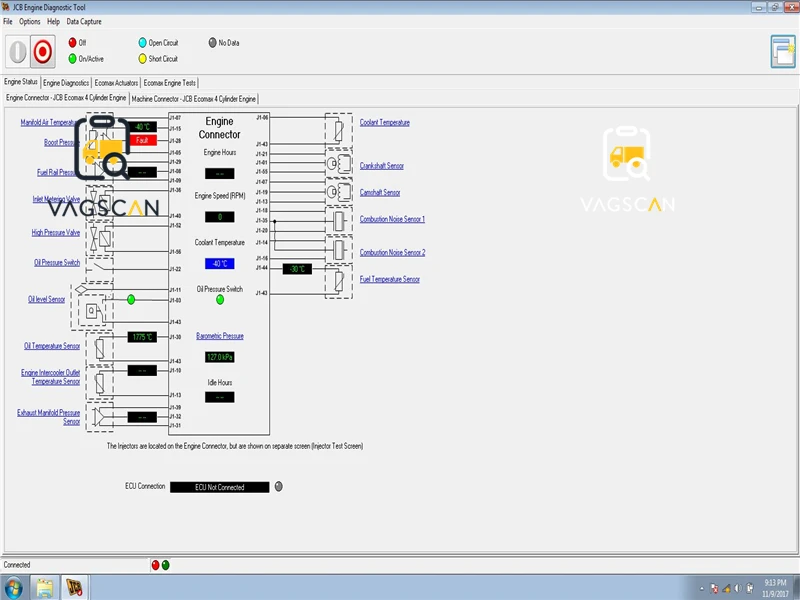800x600 pixels.
Task: Click the camshaft sensor symbol
Action: click(x=339, y=191)
